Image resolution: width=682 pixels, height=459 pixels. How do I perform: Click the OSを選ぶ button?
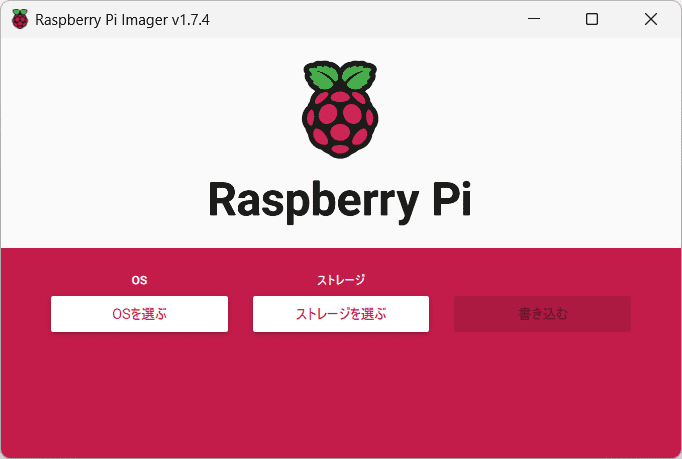(x=139, y=314)
